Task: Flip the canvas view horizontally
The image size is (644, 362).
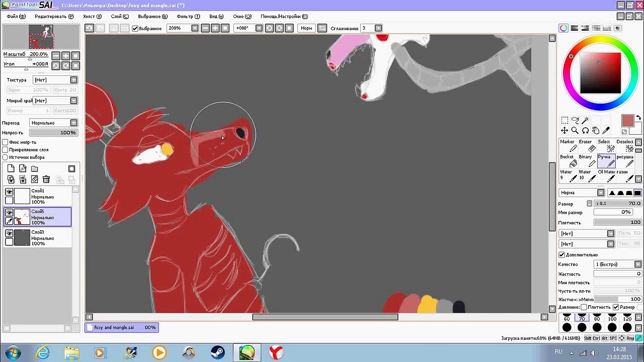Action: pos(322,28)
